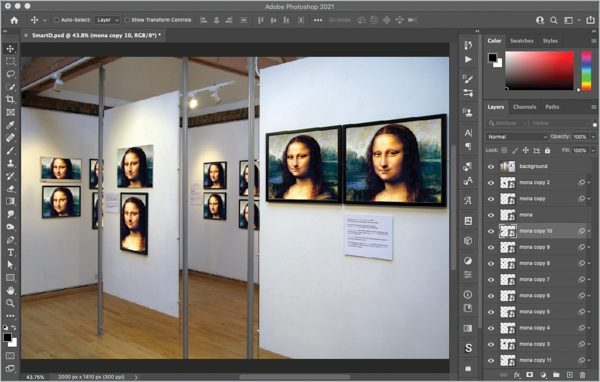Select the Color panel tab
The width and height of the screenshot is (600, 382).
click(494, 41)
